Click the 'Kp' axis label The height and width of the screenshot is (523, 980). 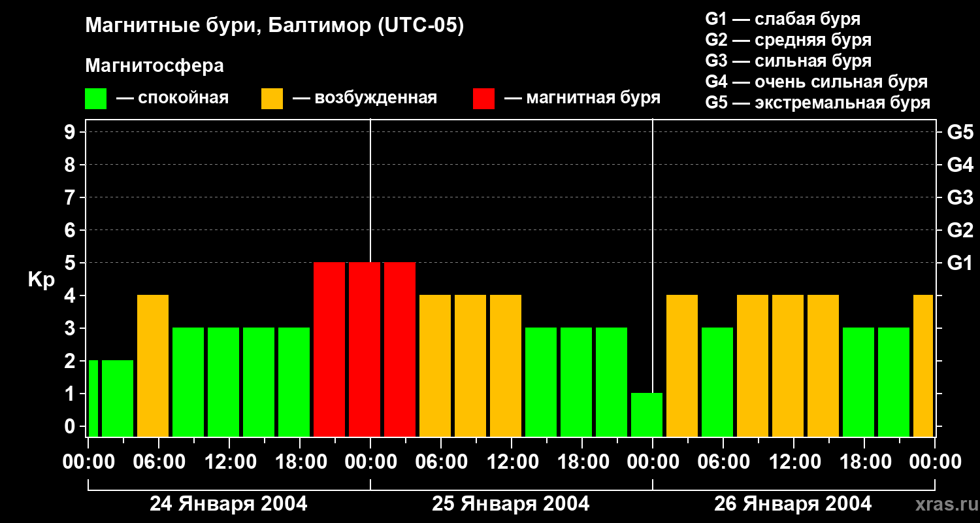pyautogui.click(x=41, y=280)
